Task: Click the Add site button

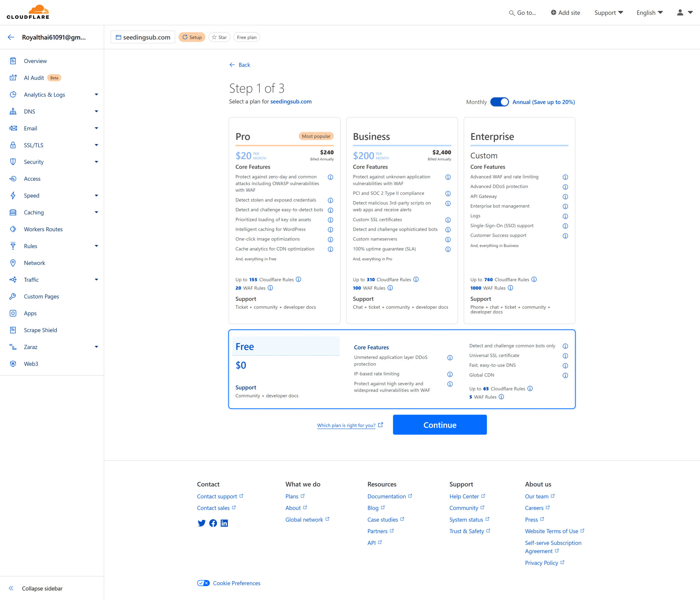Action: tap(565, 13)
